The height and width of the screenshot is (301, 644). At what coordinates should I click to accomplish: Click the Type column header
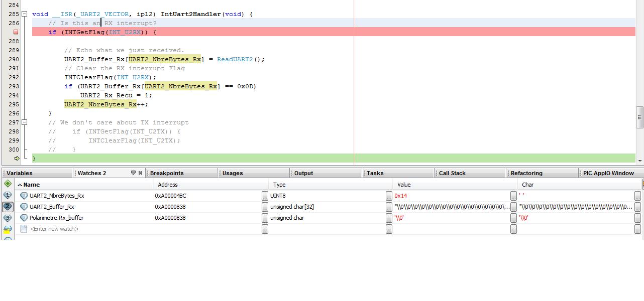pos(330,185)
